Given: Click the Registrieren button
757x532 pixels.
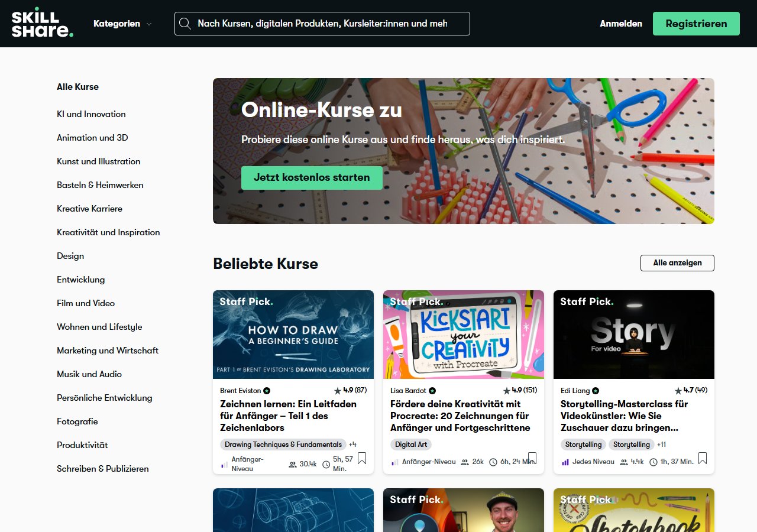Looking at the screenshot, I should pyautogui.click(x=696, y=24).
